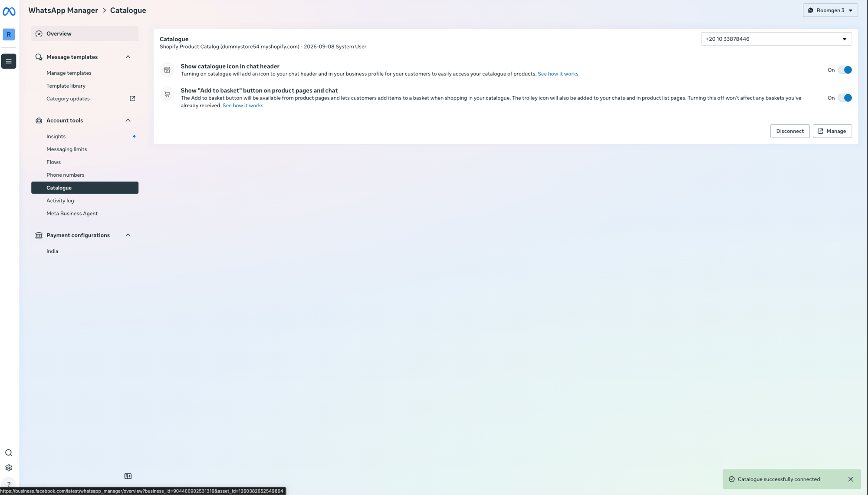Click the basket trolley icon

tap(167, 94)
